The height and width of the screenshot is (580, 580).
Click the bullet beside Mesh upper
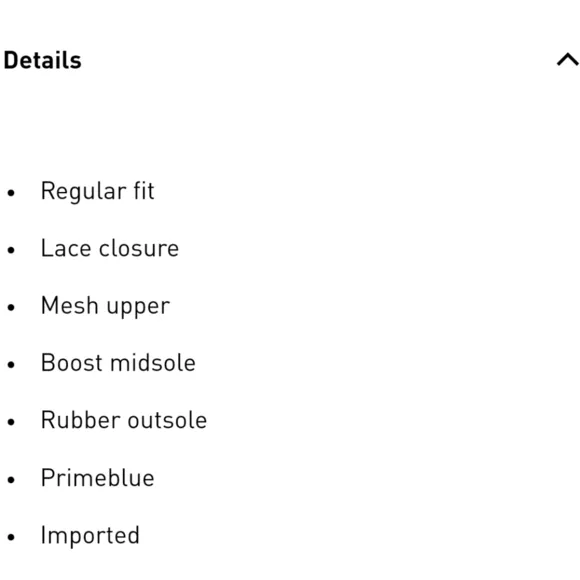tap(11, 307)
